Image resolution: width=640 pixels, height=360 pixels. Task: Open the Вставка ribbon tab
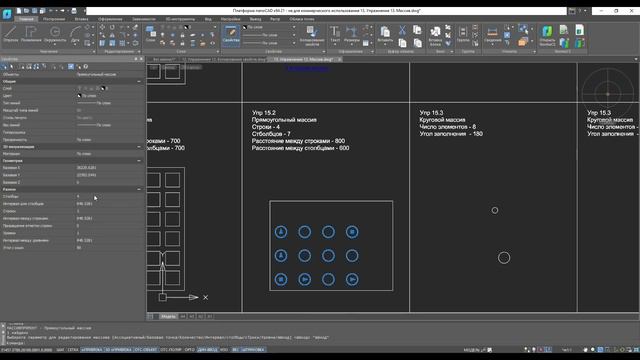82,19
